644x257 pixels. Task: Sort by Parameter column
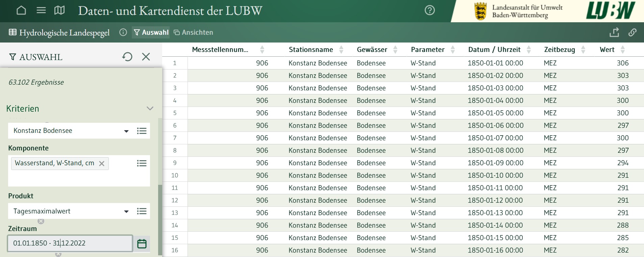[x=453, y=50]
